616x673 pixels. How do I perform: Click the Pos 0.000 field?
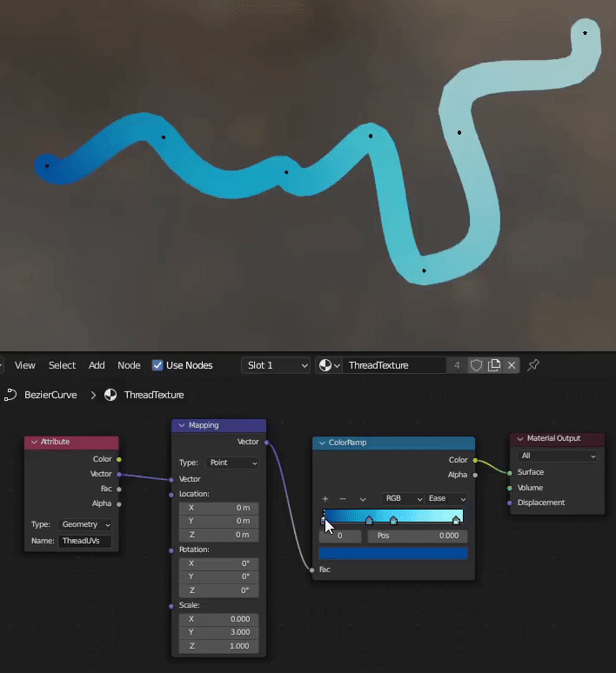[x=417, y=536]
